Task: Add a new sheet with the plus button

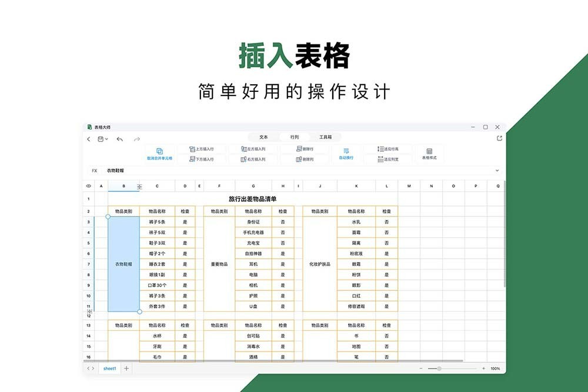Action: coord(126,368)
